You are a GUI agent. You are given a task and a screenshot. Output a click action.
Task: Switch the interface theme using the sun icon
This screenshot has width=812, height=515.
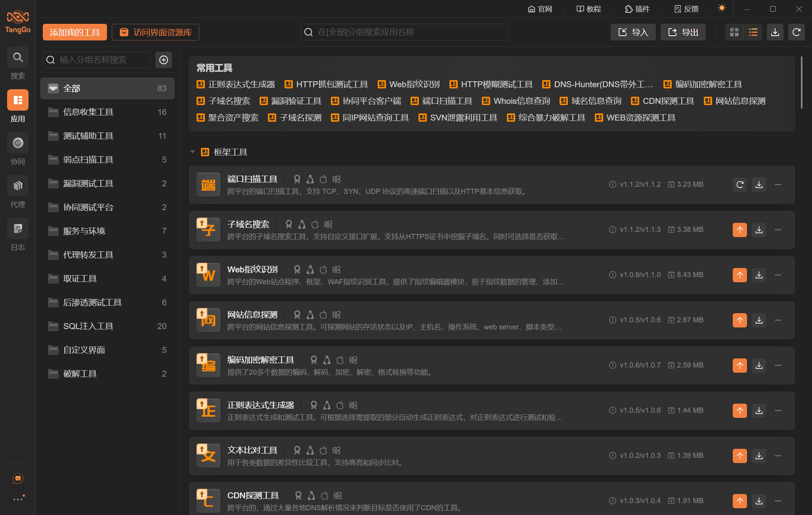[x=721, y=8]
